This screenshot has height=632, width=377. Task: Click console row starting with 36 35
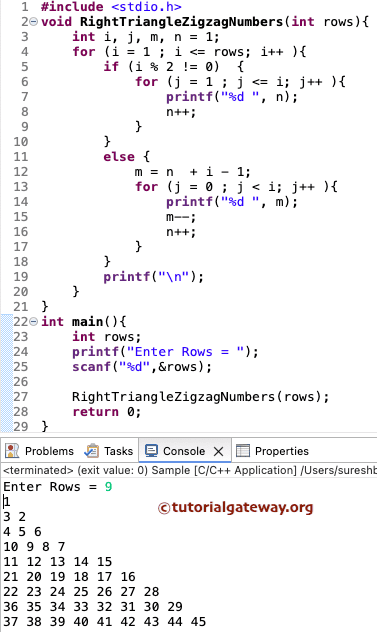tap(93, 607)
